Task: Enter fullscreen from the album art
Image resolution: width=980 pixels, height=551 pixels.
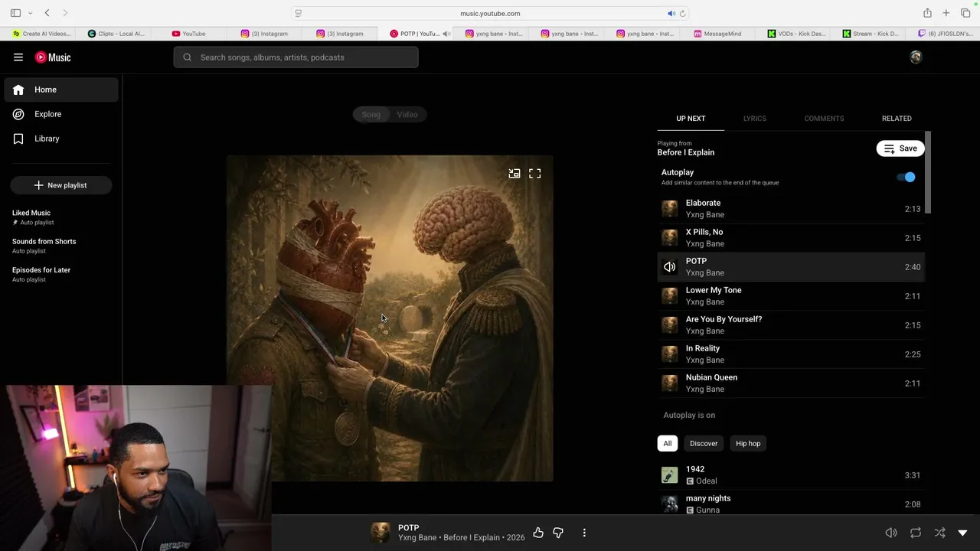Action: coord(535,174)
